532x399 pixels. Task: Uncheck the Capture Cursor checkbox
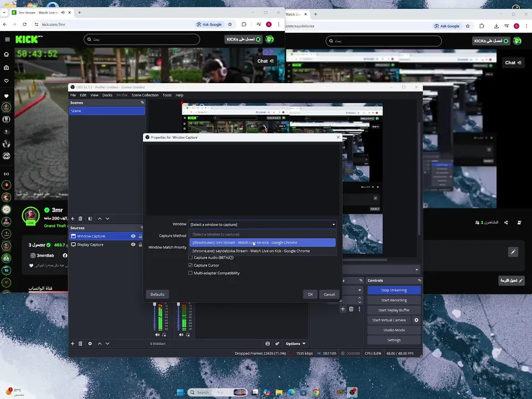point(190,265)
